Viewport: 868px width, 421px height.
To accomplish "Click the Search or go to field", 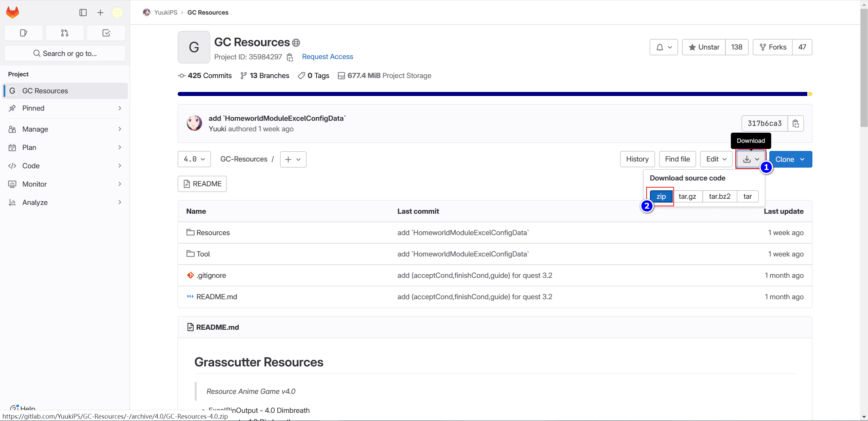I will [x=65, y=54].
